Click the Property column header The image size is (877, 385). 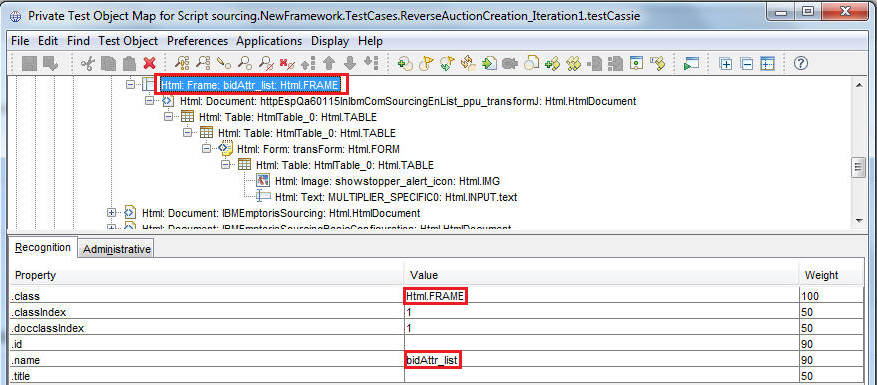point(206,275)
